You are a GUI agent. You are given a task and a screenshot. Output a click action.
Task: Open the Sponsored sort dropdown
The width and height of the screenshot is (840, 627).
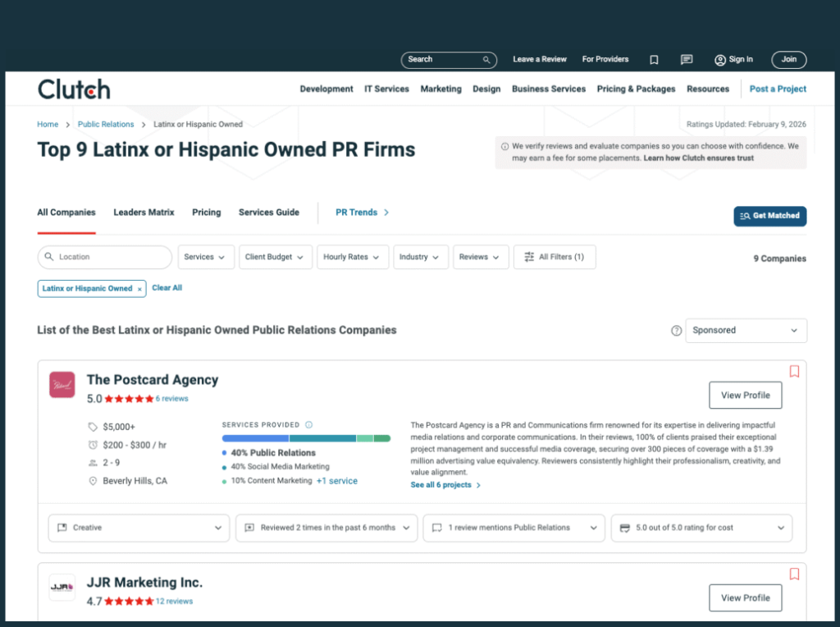746,331
